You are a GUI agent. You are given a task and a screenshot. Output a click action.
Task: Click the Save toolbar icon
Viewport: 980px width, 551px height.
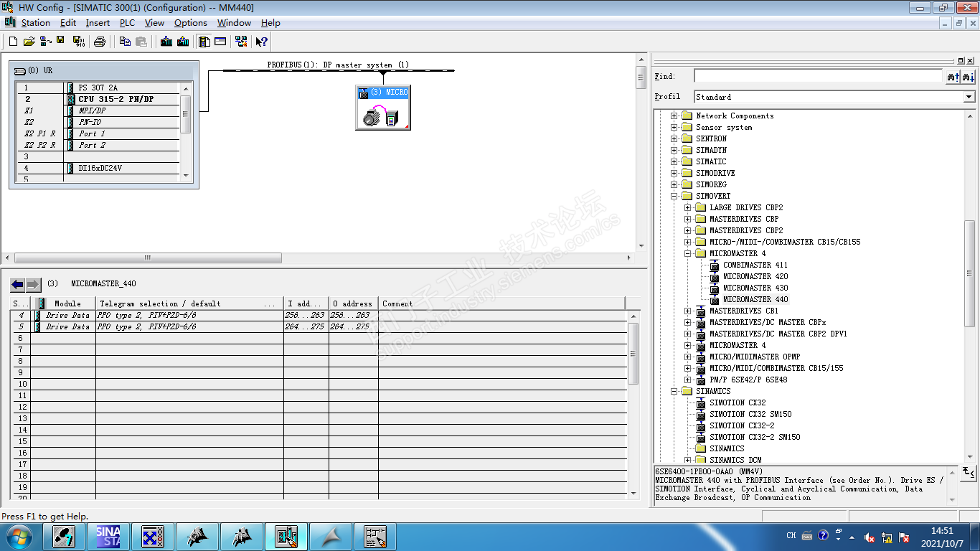[60, 42]
